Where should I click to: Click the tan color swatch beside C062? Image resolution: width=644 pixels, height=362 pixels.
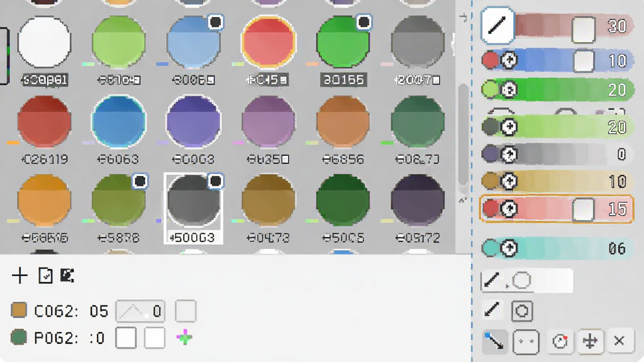(x=19, y=310)
